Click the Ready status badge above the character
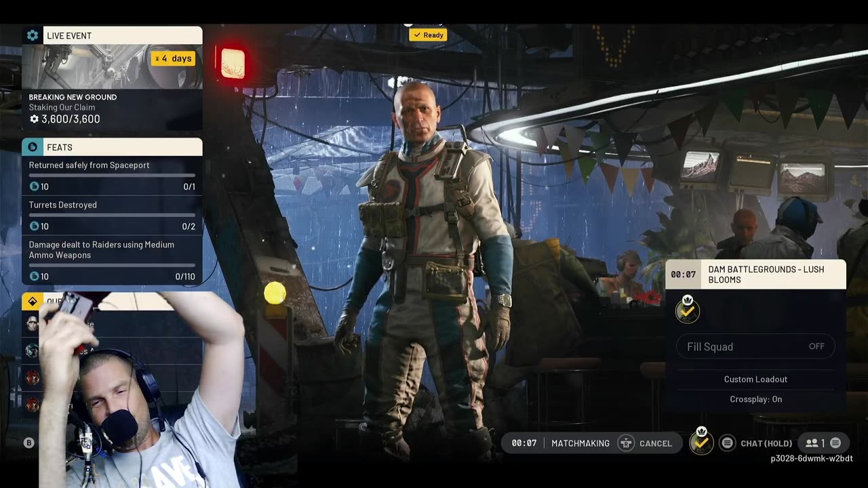 pyautogui.click(x=428, y=35)
